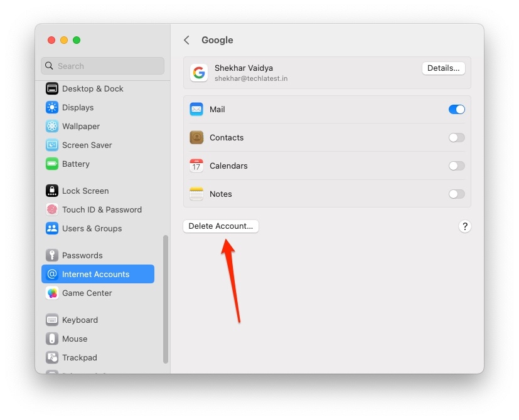Viewport: 519px width, 420px height.
Task: Click the Search field
Action: (x=103, y=66)
